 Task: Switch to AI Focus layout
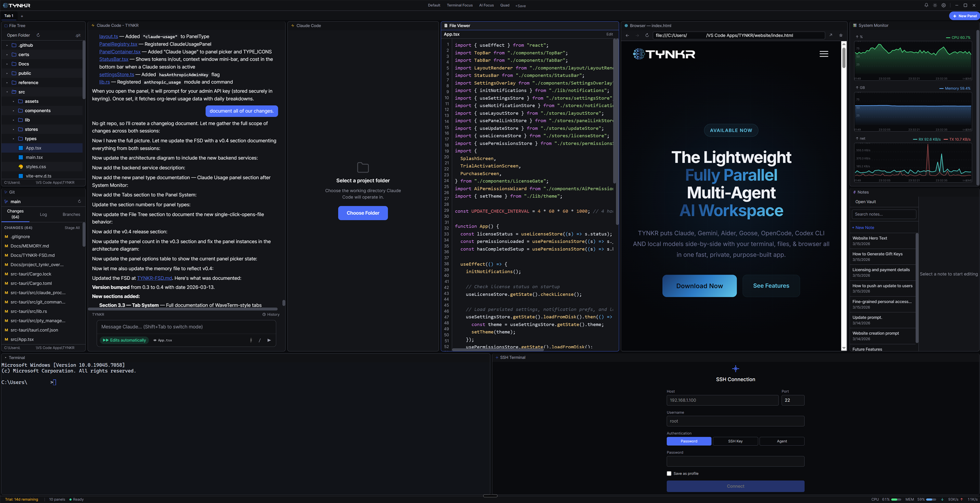tap(486, 5)
